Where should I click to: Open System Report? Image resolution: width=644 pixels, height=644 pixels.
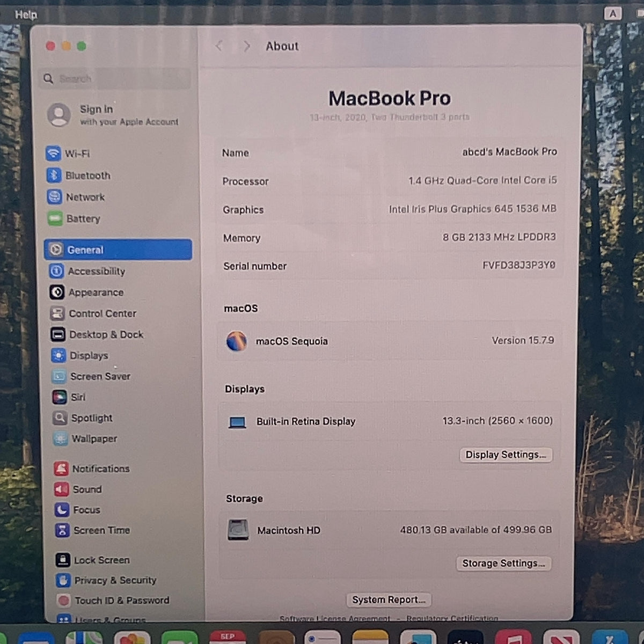(x=389, y=599)
